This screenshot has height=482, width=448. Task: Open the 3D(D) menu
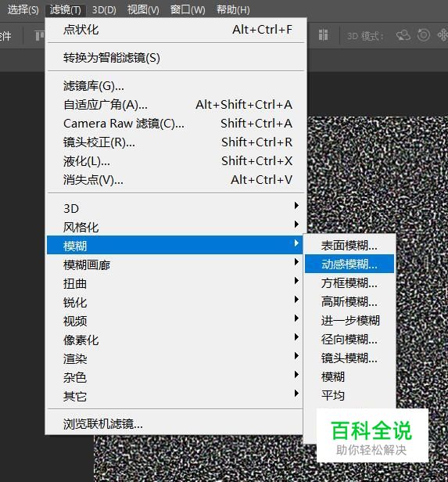coord(104,10)
